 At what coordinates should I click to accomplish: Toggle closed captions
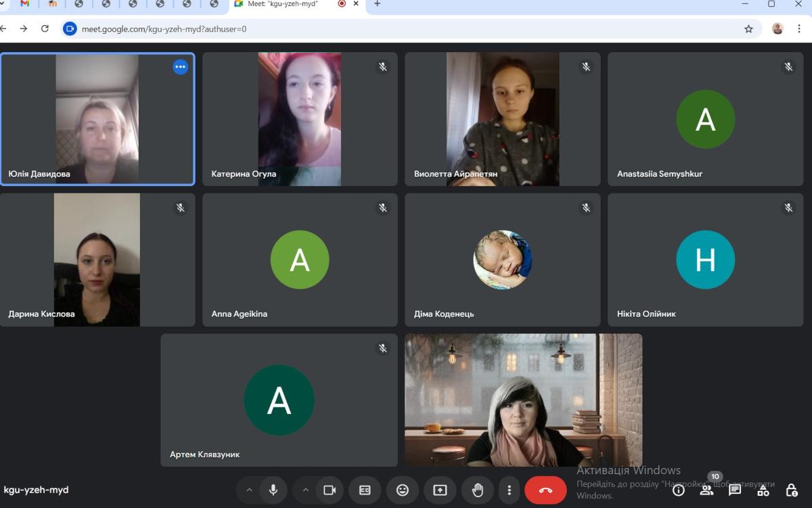365,490
